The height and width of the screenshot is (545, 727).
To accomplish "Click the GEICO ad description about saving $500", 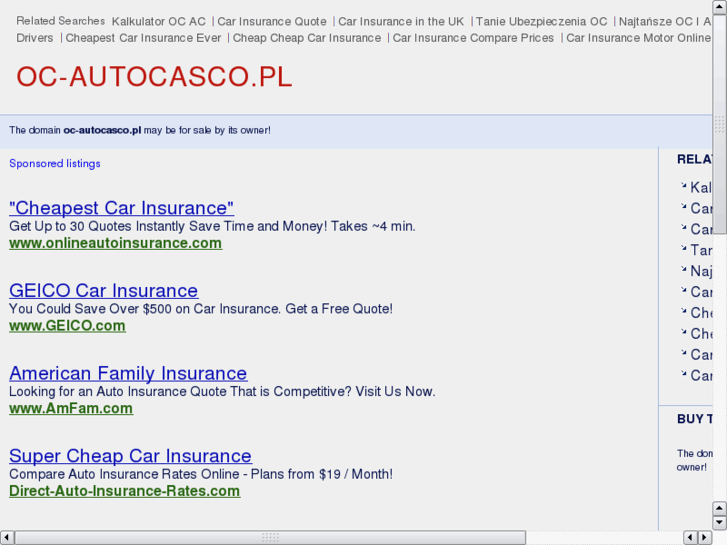I will coord(201,309).
